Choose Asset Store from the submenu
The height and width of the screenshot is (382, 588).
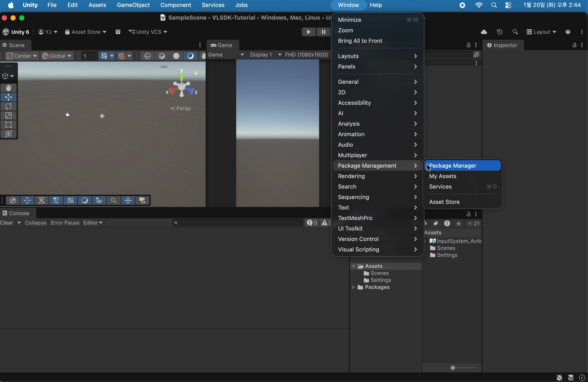click(x=444, y=202)
